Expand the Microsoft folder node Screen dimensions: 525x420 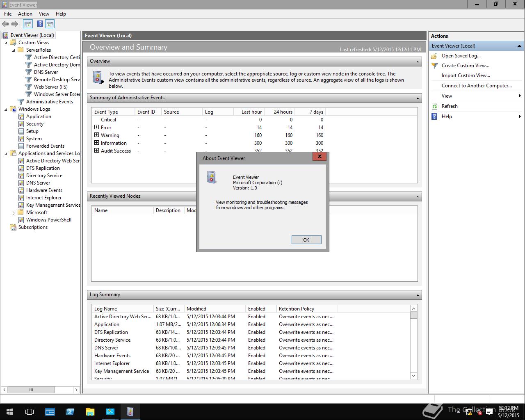[14, 213]
